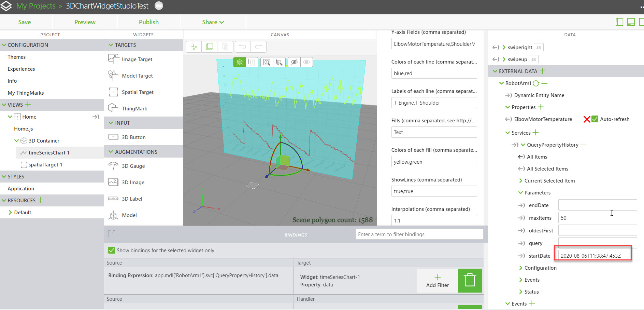Viewport: 644px width, 310px height.
Task: Enable Auto-refresh for ElbowMotorTemperature
Action: pyautogui.click(x=595, y=119)
